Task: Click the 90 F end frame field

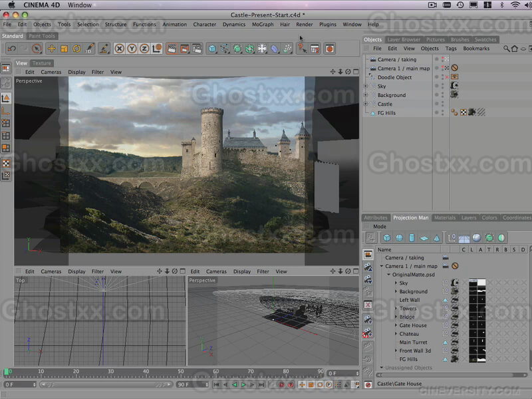Action: coord(192,385)
